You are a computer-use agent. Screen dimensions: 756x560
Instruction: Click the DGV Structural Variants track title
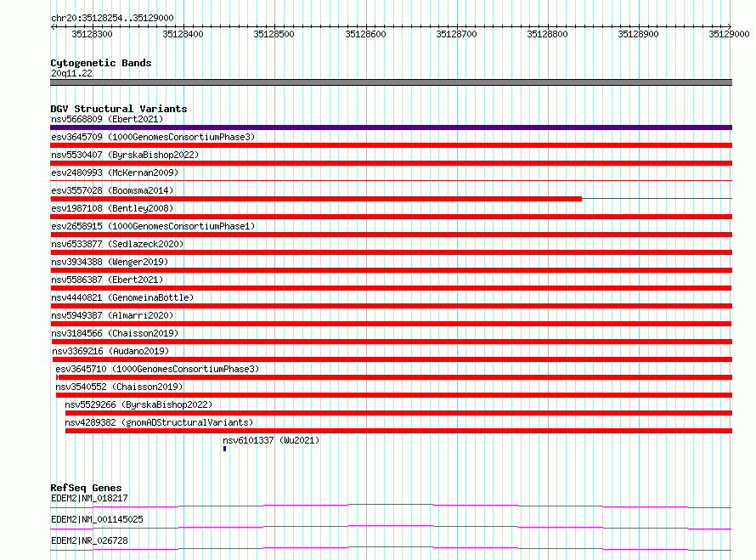tap(119, 109)
